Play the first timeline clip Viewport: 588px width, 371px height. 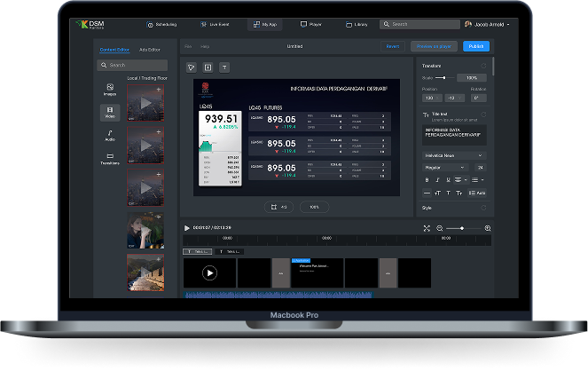[x=209, y=272]
